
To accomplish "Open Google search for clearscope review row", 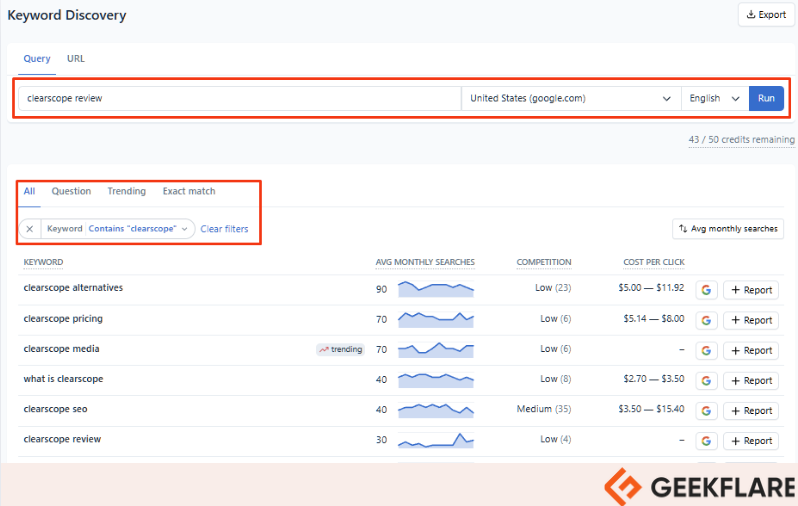I will [706, 440].
